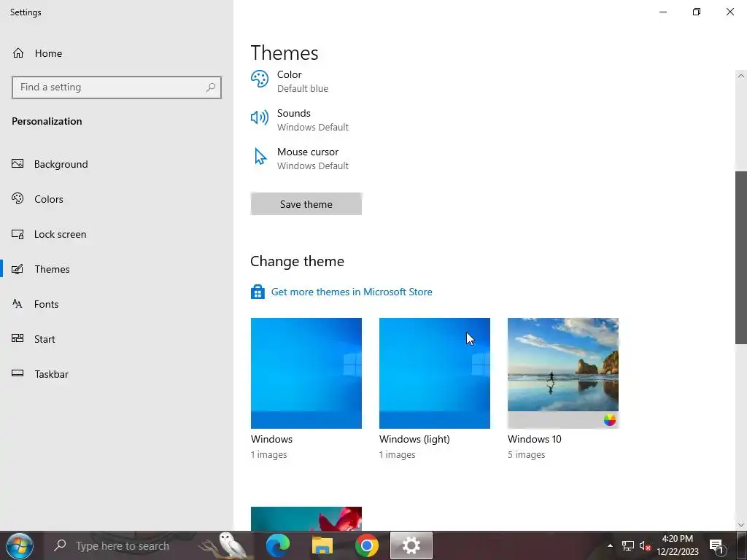Image resolution: width=747 pixels, height=560 pixels.
Task: Click the Personalization heading text
Action: click(x=47, y=121)
